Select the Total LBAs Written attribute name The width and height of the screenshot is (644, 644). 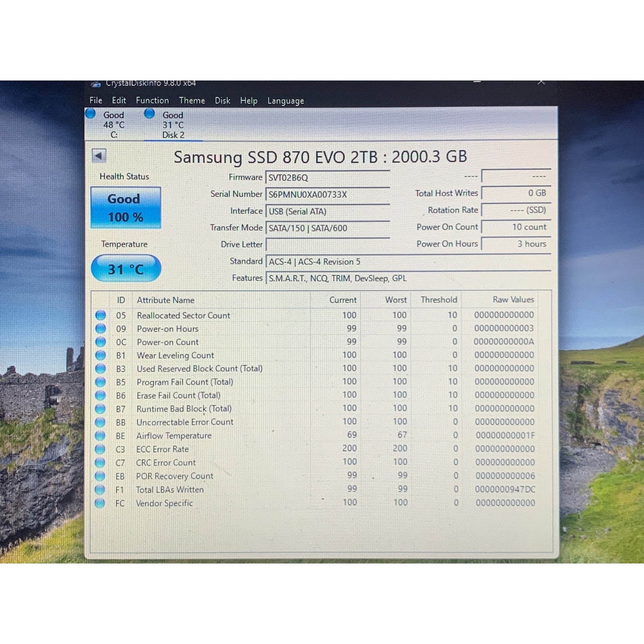coord(169,489)
